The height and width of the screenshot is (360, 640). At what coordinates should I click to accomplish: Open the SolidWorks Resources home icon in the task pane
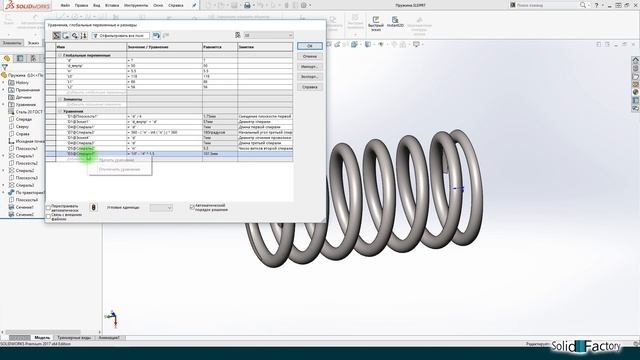click(x=636, y=60)
